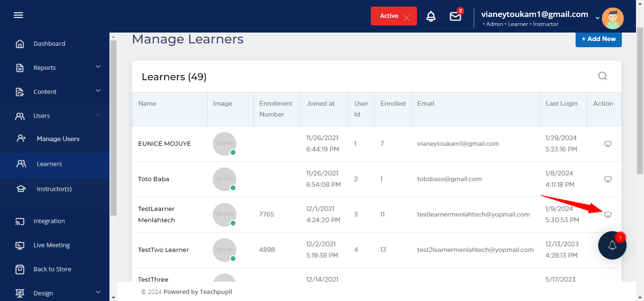644x301 pixels.
Task: Click action icon for TestLearner Menlahtech row
Action: click(x=608, y=215)
